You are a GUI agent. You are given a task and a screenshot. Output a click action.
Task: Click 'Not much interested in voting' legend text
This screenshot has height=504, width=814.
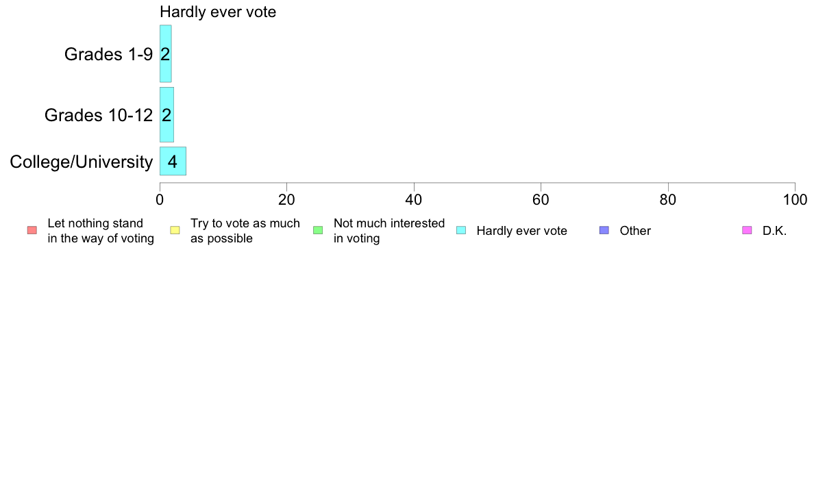click(389, 231)
